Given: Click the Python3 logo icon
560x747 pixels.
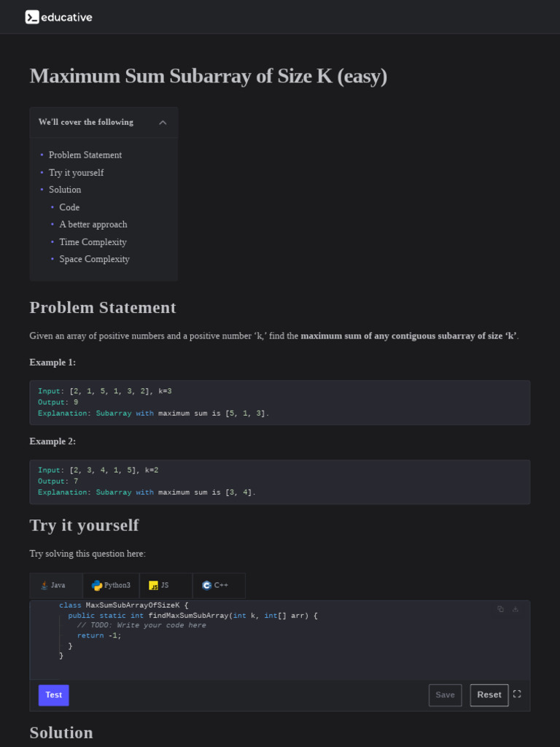Looking at the screenshot, I should pyautogui.click(x=97, y=585).
